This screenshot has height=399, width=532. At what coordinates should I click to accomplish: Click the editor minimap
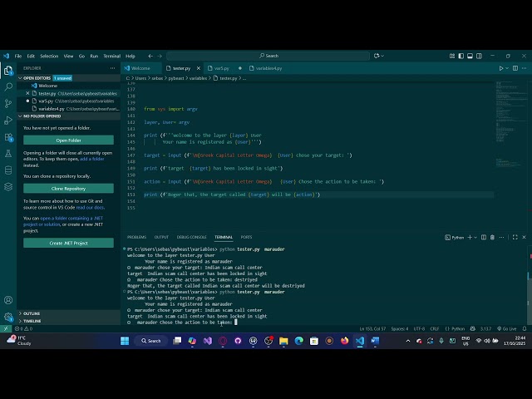point(510,124)
